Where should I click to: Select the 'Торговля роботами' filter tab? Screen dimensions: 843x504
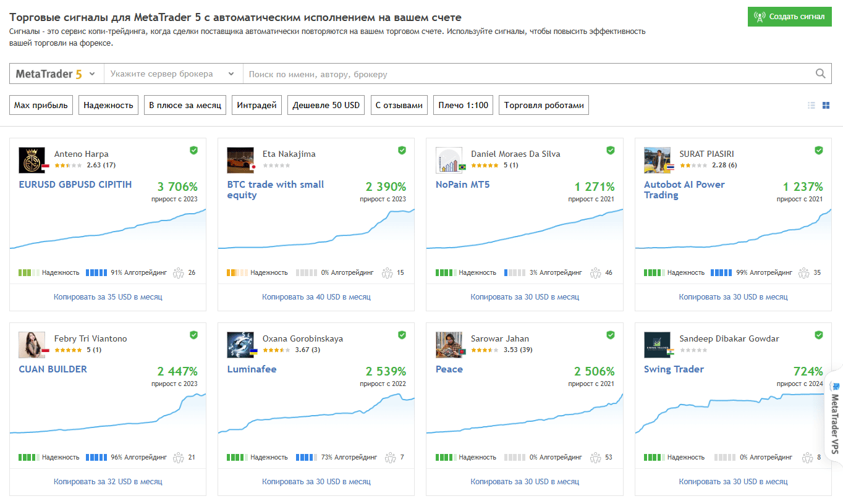tap(544, 105)
